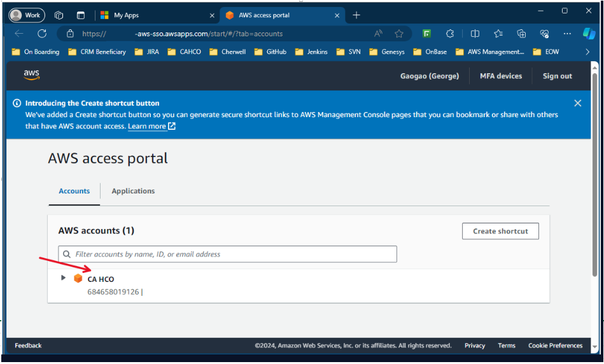Open the JIRA bookmark folder

tap(147, 52)
